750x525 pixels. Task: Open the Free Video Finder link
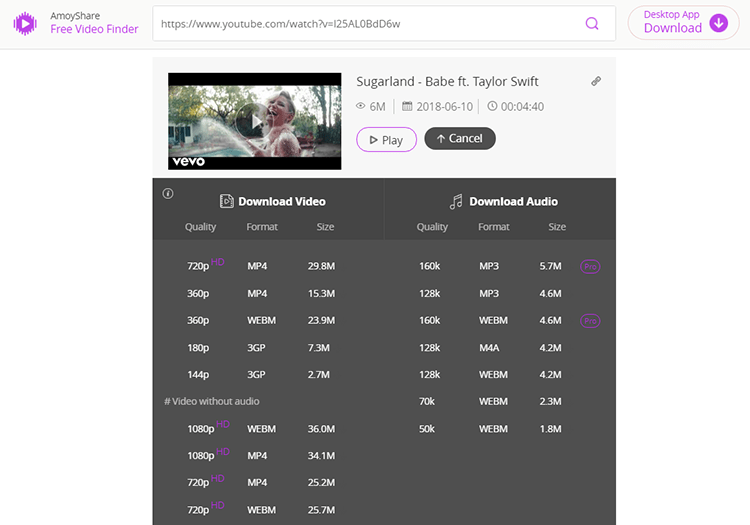coord(94,29)
